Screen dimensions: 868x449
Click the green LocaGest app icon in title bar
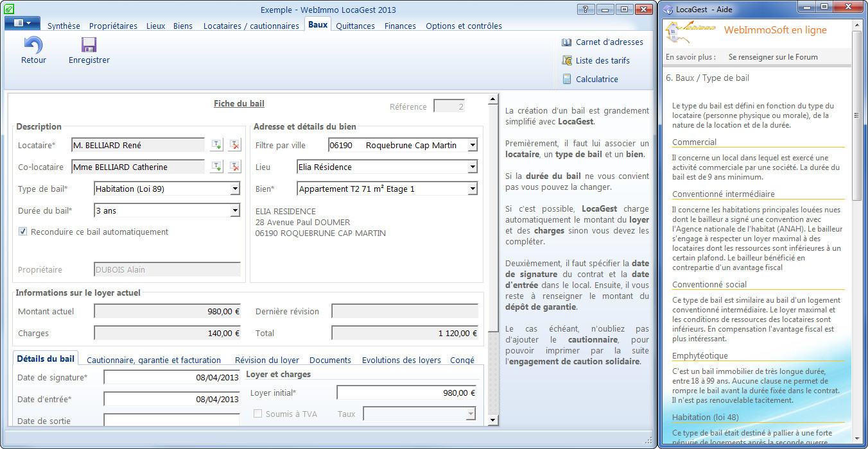point(9,9)
